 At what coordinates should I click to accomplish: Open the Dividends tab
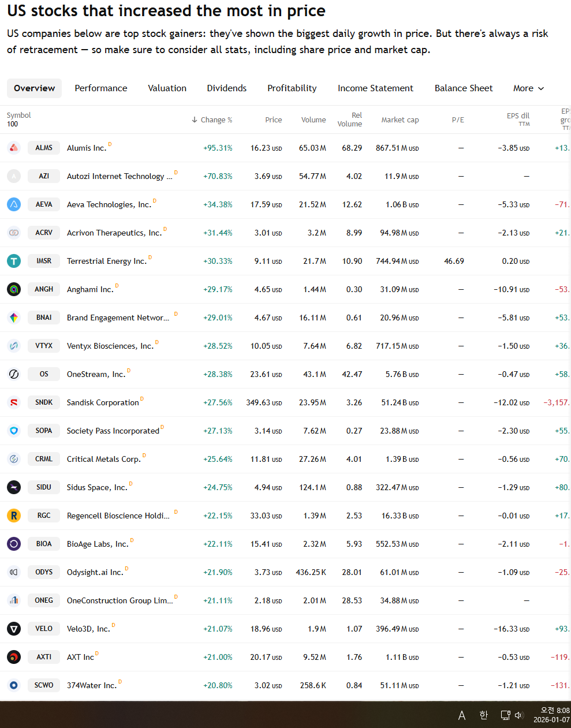point(227,88)
